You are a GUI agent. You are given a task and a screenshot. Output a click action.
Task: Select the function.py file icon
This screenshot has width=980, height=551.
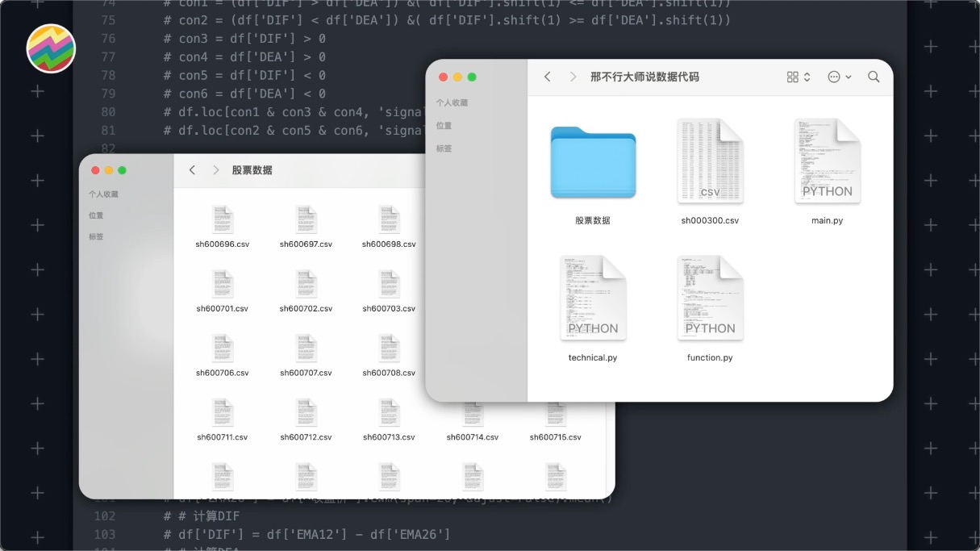710,299
